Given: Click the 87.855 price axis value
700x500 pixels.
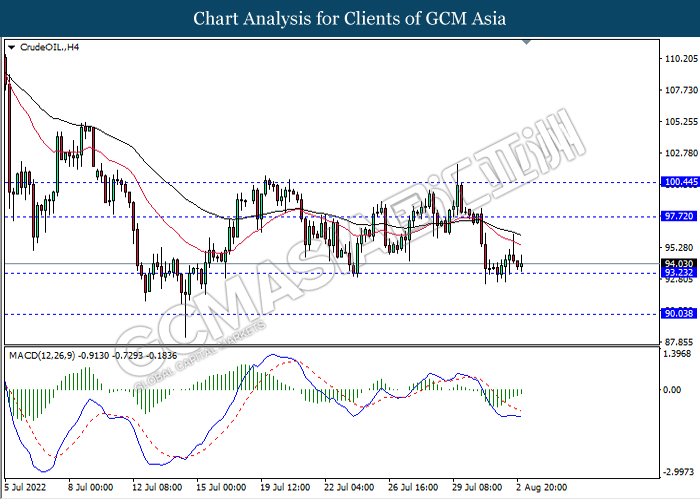Looking at the screenshot, I should (679, 342).
